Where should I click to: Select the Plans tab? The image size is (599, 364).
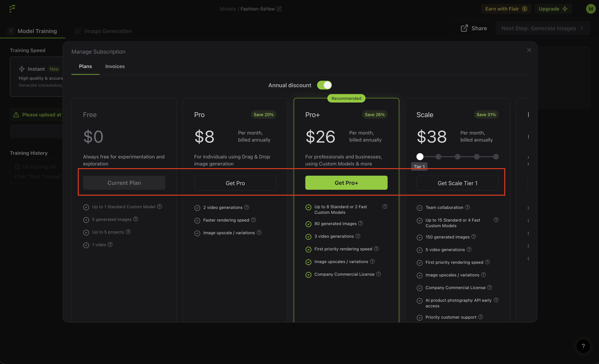point(85,66)
